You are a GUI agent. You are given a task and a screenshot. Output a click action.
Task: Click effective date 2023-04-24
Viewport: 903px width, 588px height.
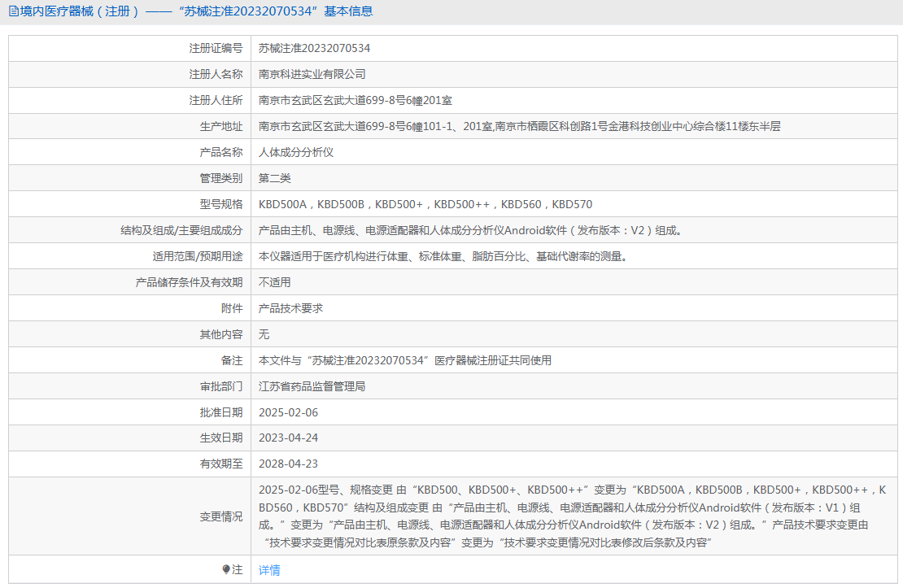[288, 438]
